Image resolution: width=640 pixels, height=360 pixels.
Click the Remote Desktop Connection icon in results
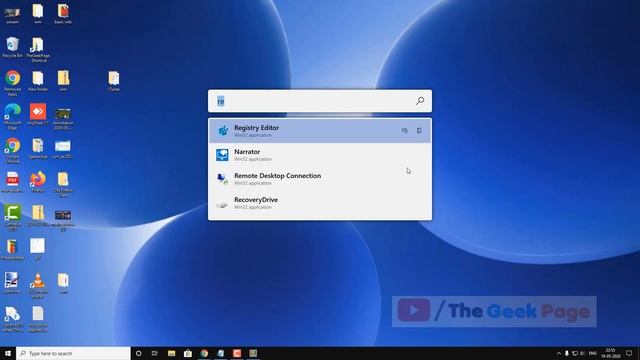pyautogui.click(x=222, y=179)
